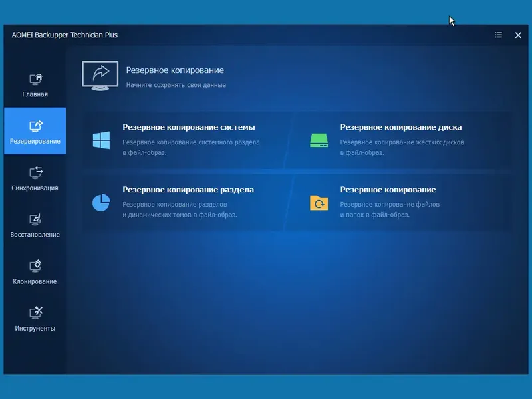Viewport: 532px width, 399px height.
Task: Choose Резервное копирование диска option
Action: tap(401, 127)
